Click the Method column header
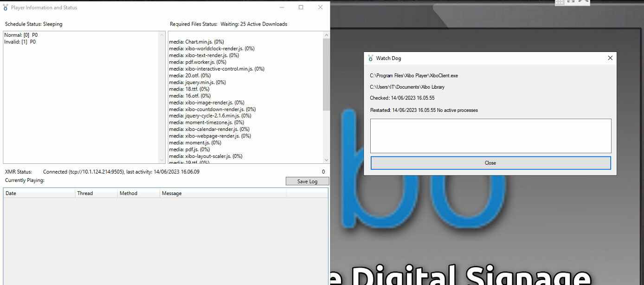Screen dimensions: 644x285 coord(139,193)
